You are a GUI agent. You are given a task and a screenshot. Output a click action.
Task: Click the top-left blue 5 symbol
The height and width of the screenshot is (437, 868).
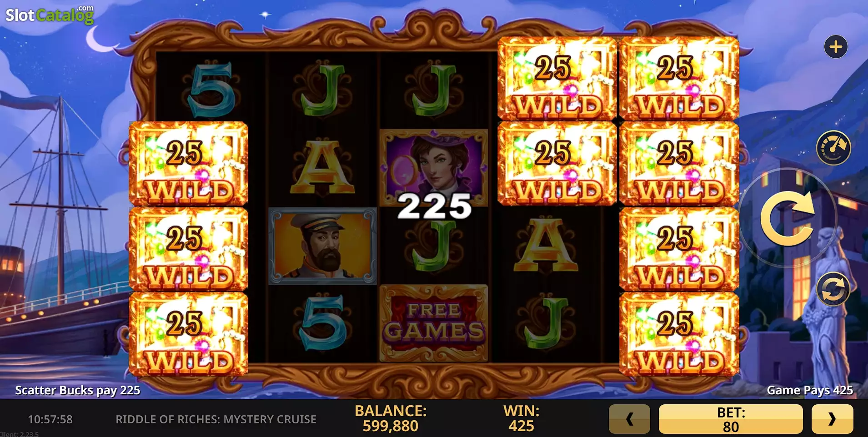click(211, 90)
